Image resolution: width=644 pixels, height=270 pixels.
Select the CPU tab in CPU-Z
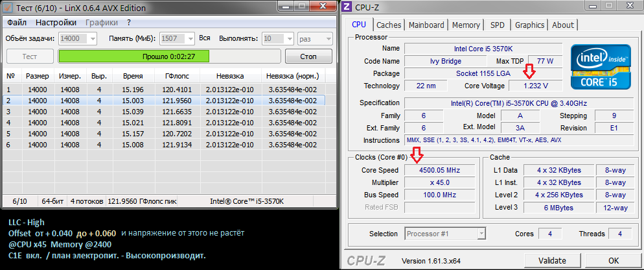click(x=359, y=24)
